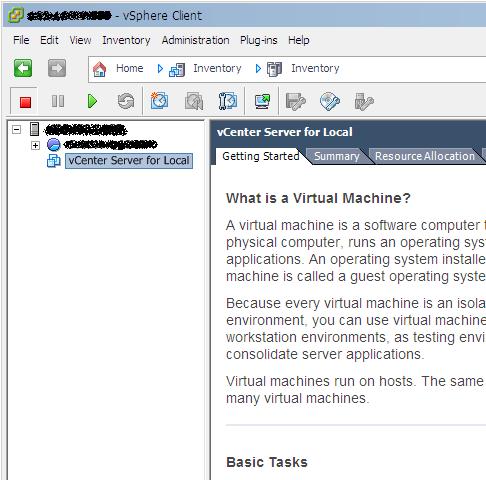Switch to the Summary tab
This screenshot has width=486, height=480.
click(x=337, y=156)
